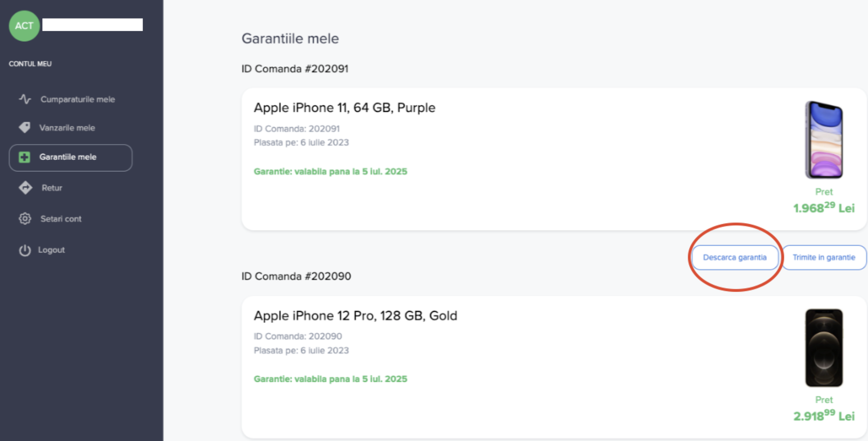Open Setari cont settings page
Viewport: 868px width, 441px height.
click(x=61, y=219)
